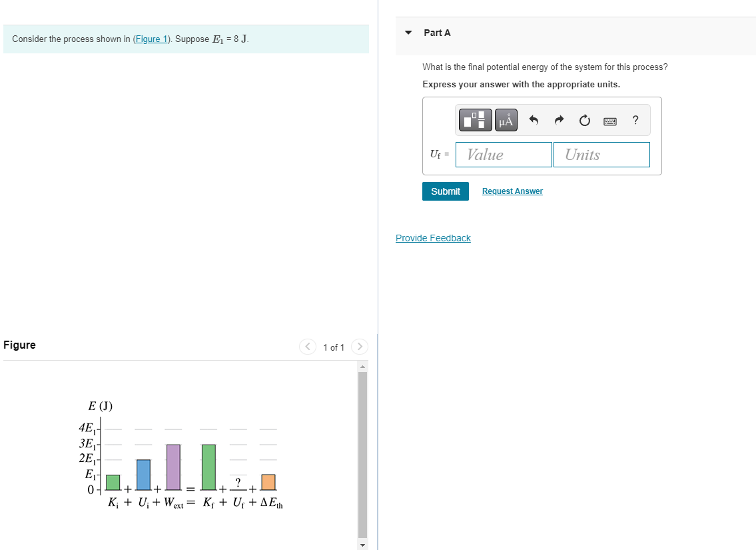
Task: Click the blue U initial energy bar
Action: [x=143, y=475]
